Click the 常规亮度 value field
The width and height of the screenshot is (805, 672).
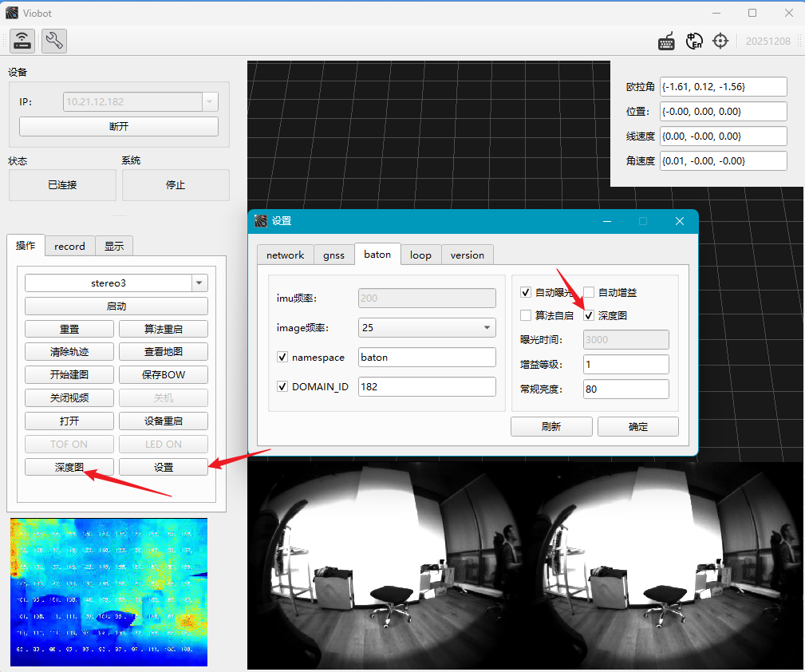tap(625, 389)
